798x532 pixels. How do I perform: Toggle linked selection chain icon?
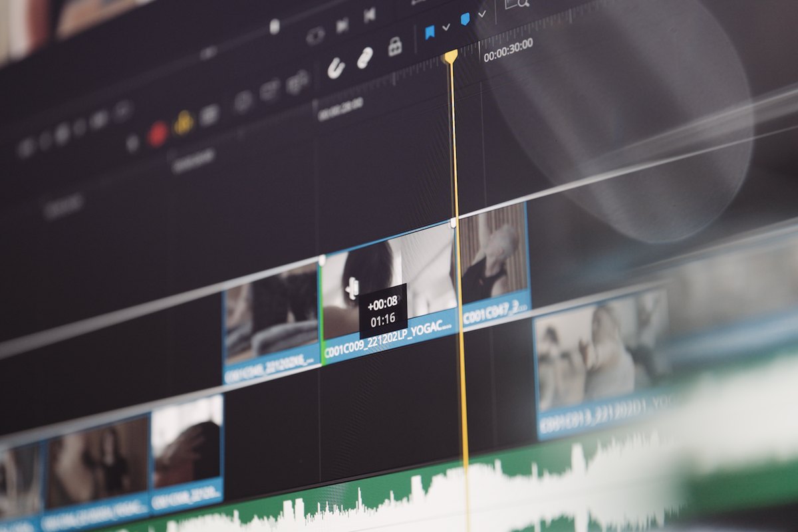click(365, 58)
